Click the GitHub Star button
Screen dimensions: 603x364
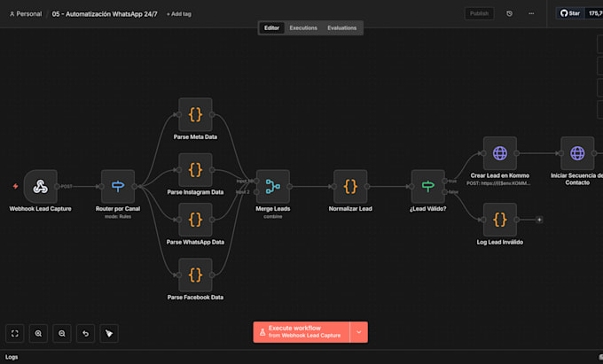[570, 13]
